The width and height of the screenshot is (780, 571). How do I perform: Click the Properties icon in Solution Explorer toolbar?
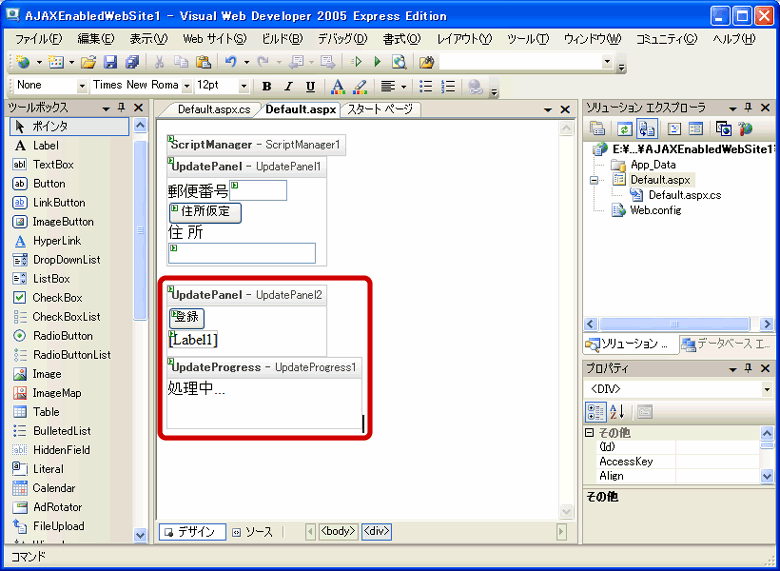tap(597, 129)
